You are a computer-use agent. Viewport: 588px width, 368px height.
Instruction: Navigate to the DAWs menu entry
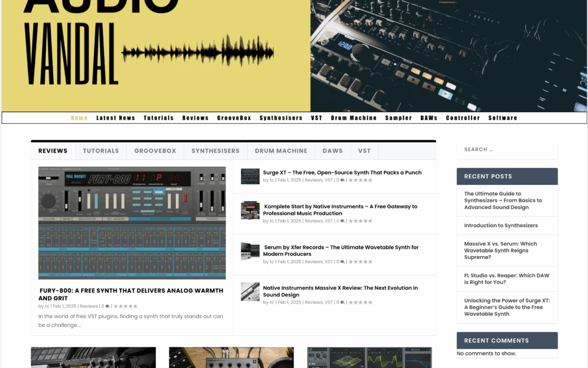(x=429, y=117)
